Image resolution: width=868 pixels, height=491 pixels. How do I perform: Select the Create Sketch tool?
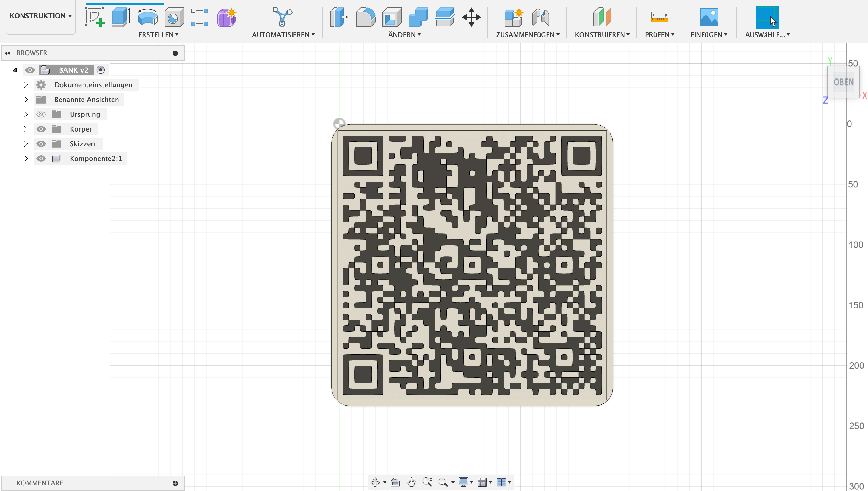click(x=95, y=17)
